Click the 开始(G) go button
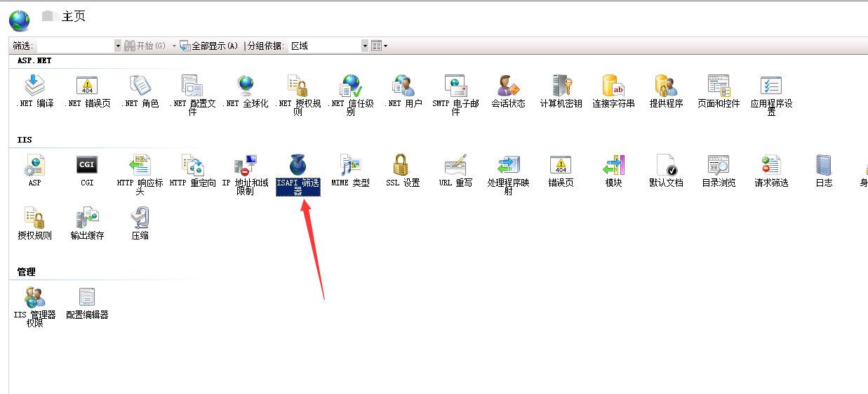The height and width of the screenshot is (394, 868). click(x=145, y=46)
